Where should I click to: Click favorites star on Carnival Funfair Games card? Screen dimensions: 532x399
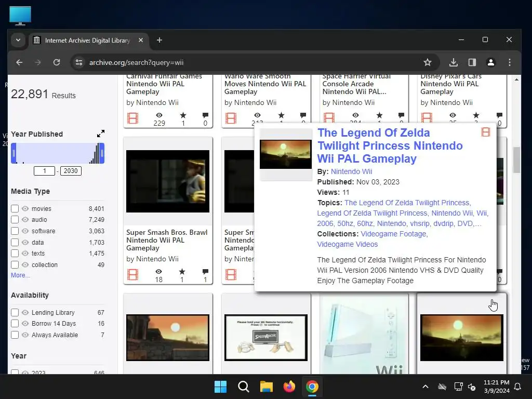click(183, 115)
